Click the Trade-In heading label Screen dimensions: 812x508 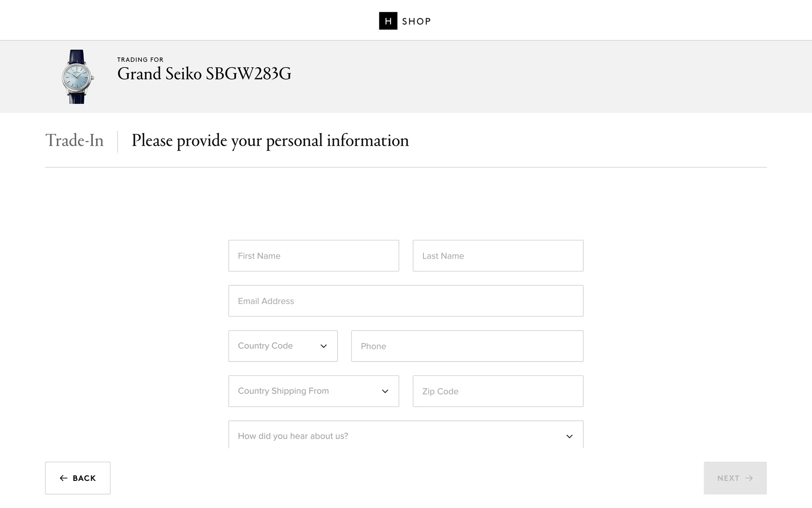pyautogui.click(x=74, y=141)
